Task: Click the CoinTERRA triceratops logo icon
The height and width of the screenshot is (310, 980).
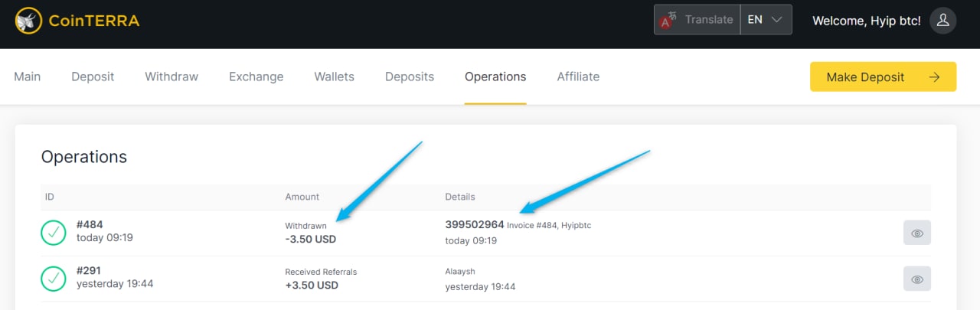Action: pos(28,21)
